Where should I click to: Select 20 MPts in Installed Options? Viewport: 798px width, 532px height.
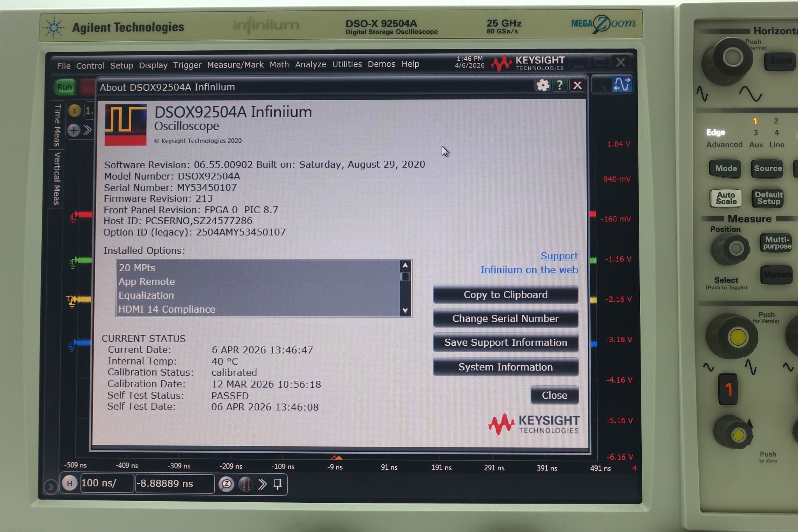[258, 268]
